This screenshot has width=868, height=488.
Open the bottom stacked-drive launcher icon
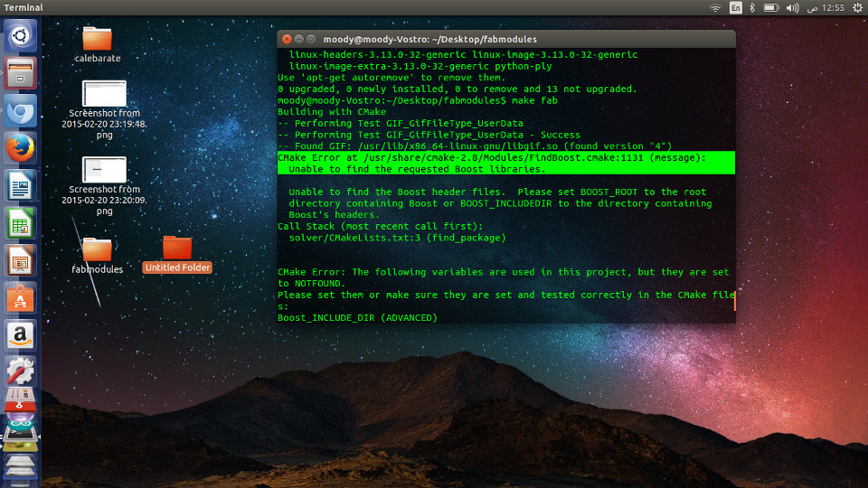click(x=21, y=468)
